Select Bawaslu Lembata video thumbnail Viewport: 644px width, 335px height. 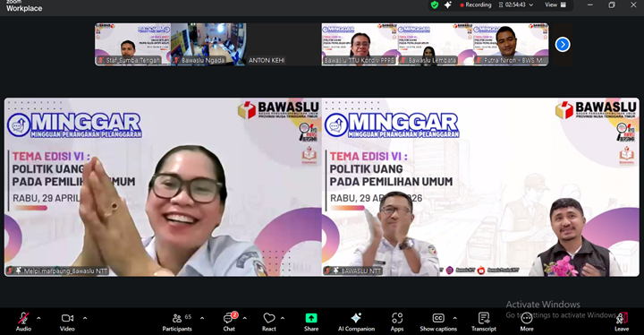[x=435, y=44]
